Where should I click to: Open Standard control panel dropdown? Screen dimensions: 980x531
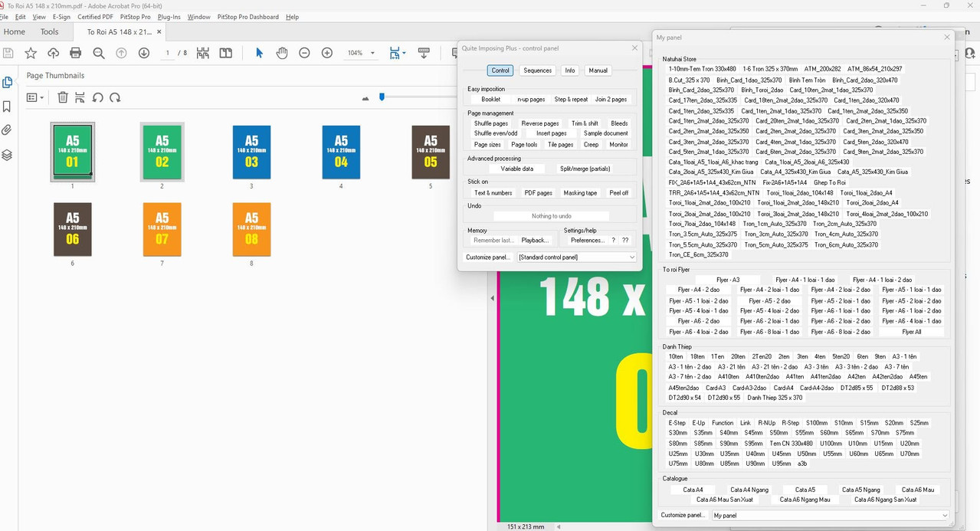coord(577,257)
